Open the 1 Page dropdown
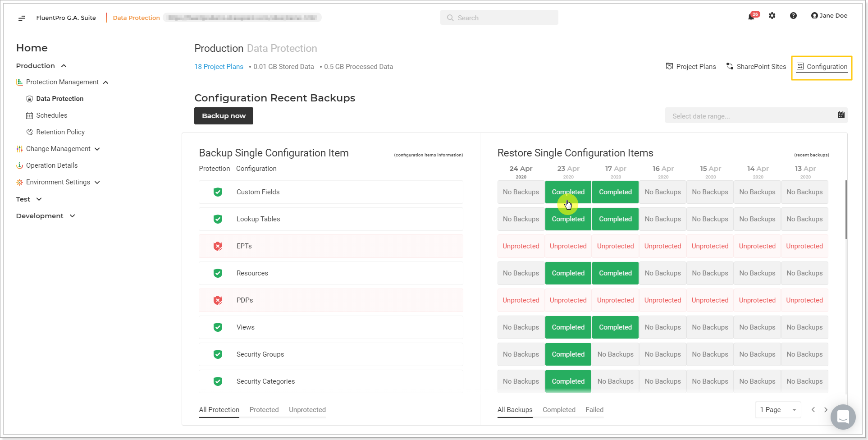Viewport: 868px width, 440px height. point(778,410)
